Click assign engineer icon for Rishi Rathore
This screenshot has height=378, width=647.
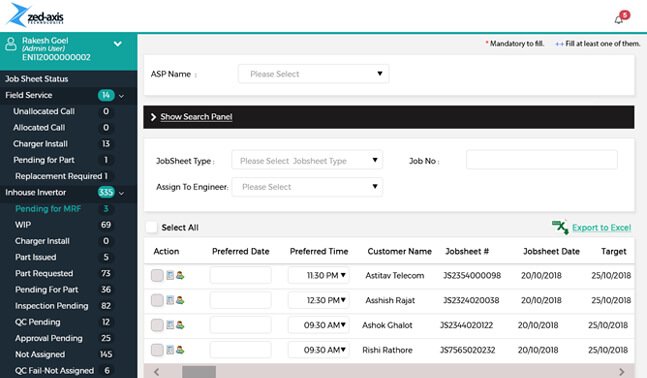coord(180,350)
